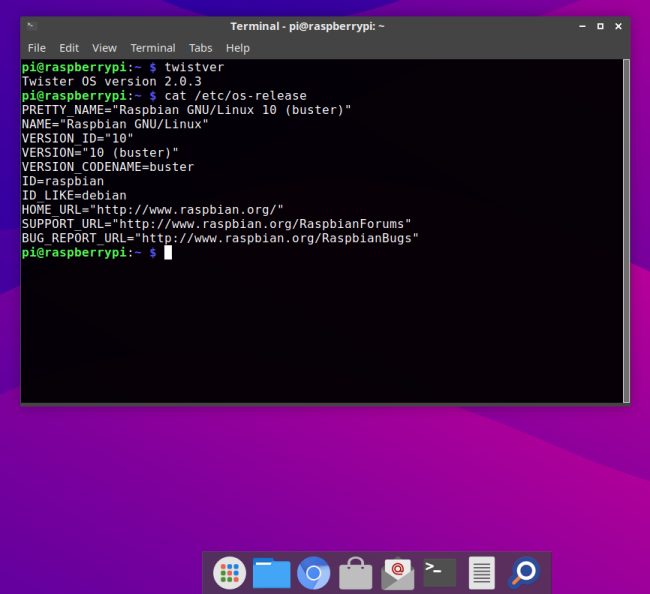This screenshot has width=650, height=594.
Task: Maximize the Terminal window
Action: pos(600,26)
